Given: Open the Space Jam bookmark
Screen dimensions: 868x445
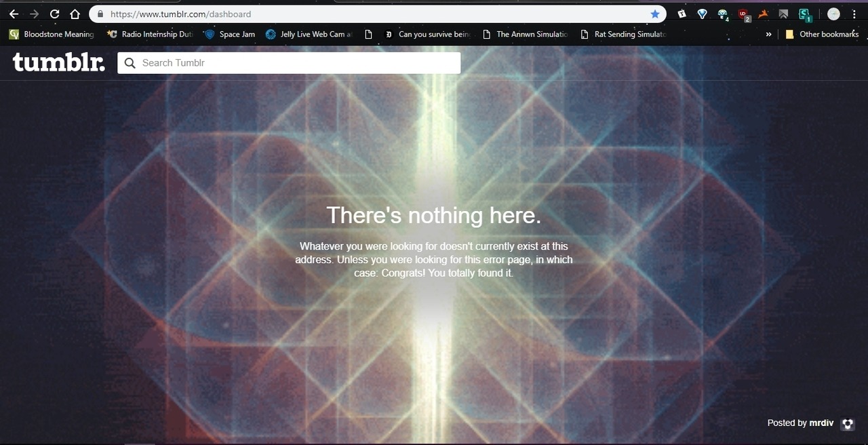Looking at the screenshot, I should (x=230, y=34).
